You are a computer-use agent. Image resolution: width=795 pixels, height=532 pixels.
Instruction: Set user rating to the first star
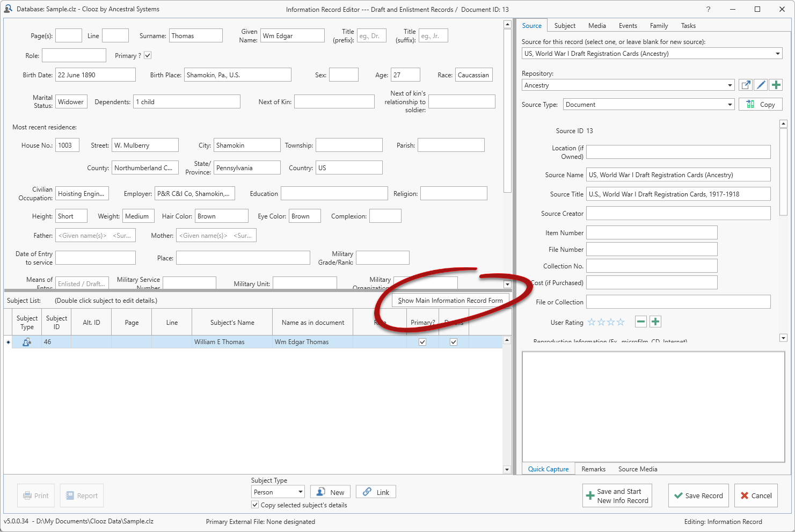[592, 322]
